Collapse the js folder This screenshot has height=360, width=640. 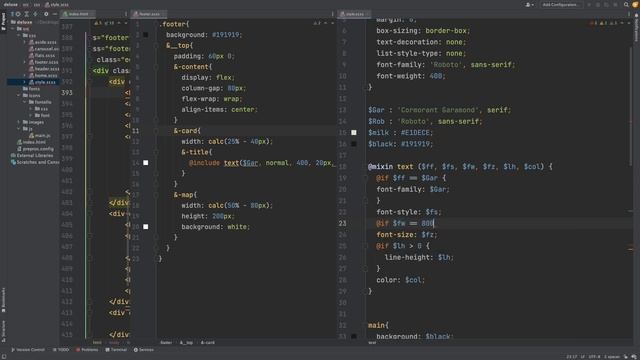[19, 129]
